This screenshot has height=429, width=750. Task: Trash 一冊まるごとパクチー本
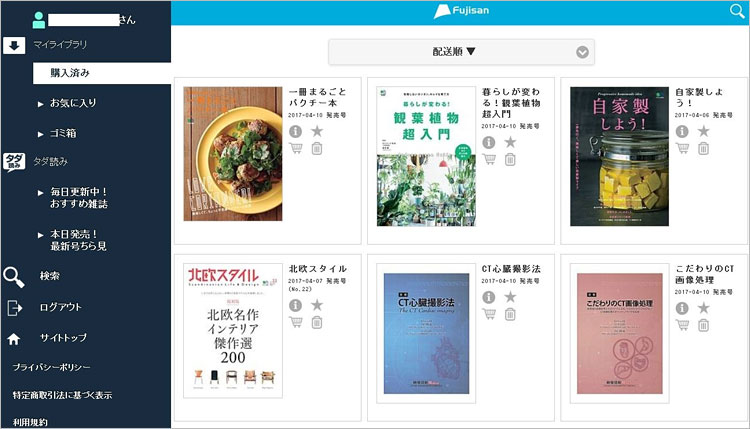[x=317, y=149]
